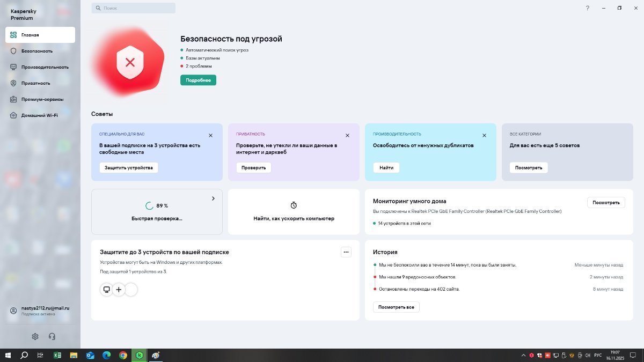Viewport: 644px width, 362px height.
Task: Click Посмотреть in Все категории card
Action: [529, 168]
